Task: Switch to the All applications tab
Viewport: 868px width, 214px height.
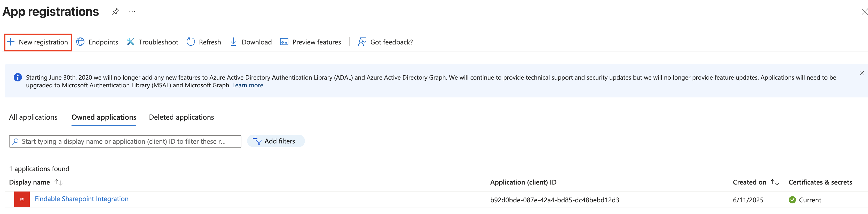Action: pyautogui.click(x=33, y=117)
